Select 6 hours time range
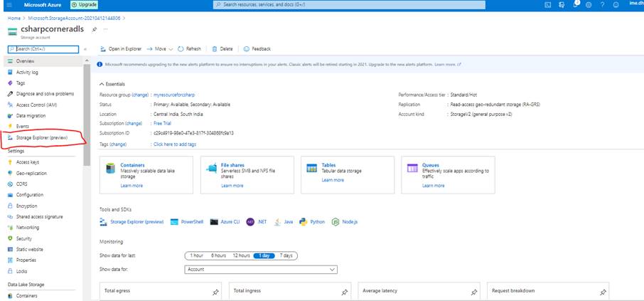Image resolution: width=644 pixels, height=301 pixels. 218,255
